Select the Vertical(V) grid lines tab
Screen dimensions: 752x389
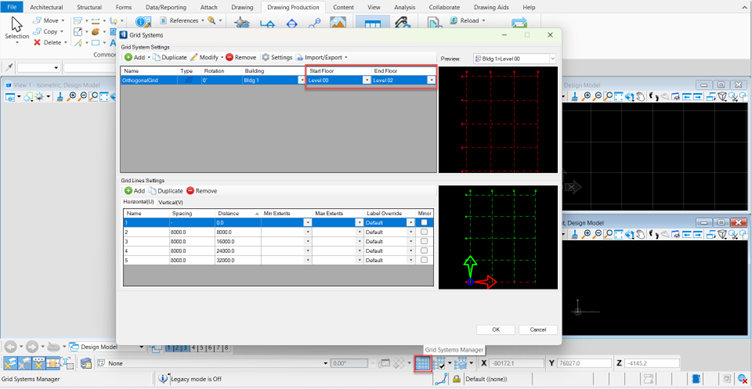click(x=171, y=202)
